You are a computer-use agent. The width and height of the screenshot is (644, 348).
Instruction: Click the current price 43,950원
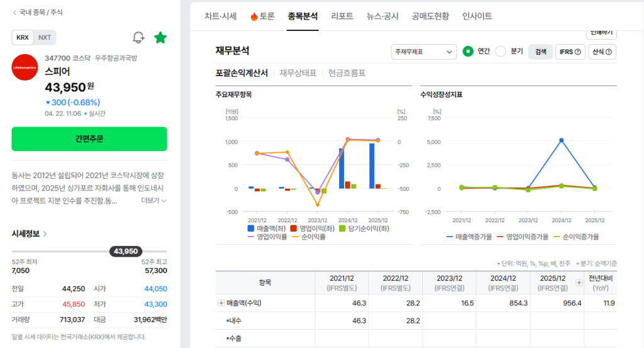pos(69,87)
